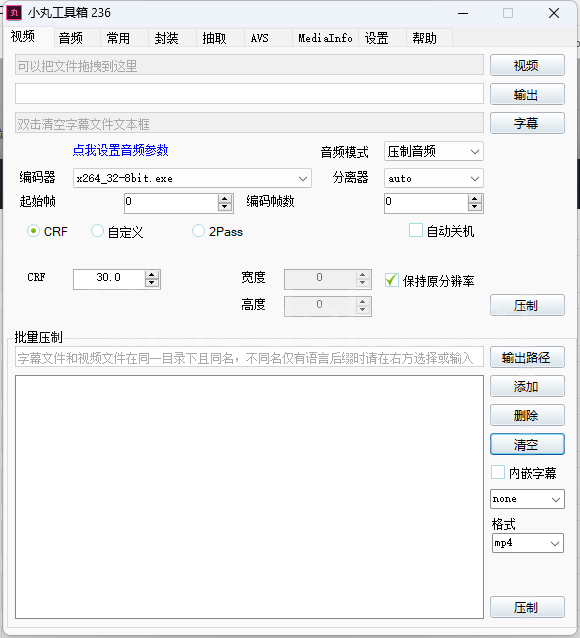Increase 起始帧 with up arrow
The width and height of the screenshot is (580, 638).
click(225, 199)
